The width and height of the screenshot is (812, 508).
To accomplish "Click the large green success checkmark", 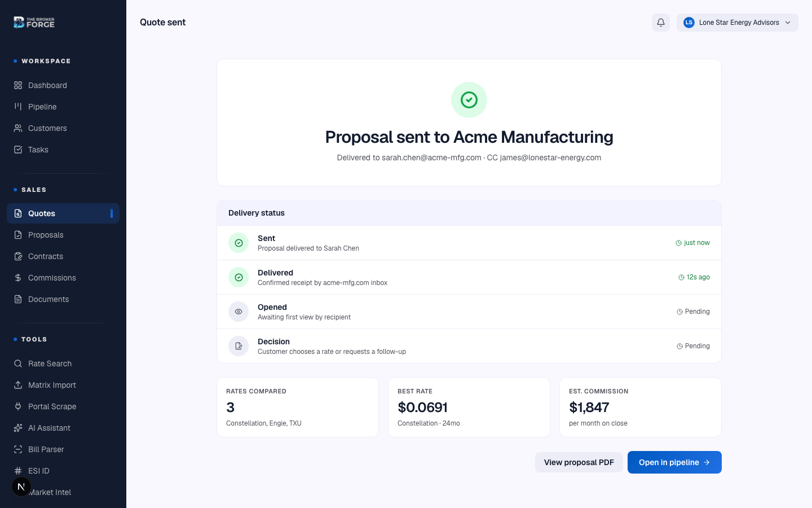I will (469, 100).
